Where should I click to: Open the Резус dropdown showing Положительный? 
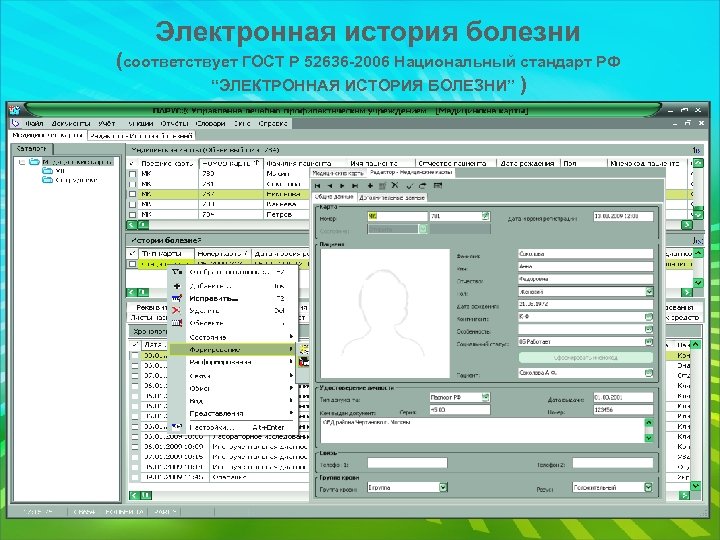point(648,488)
